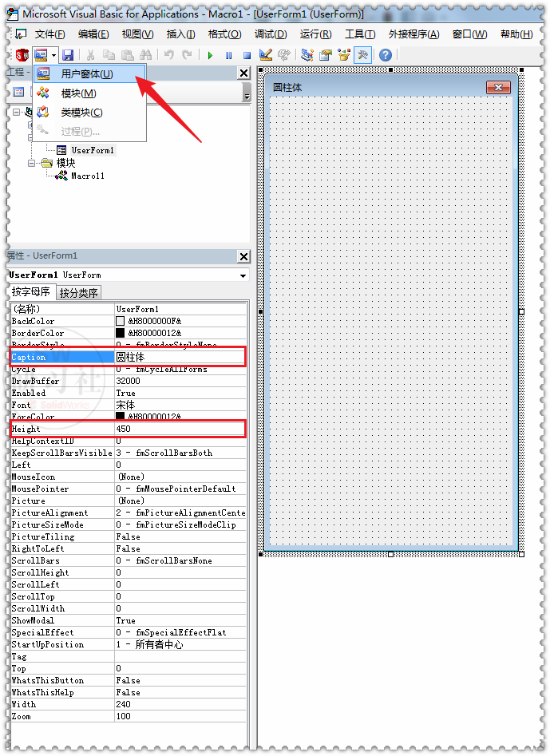This screenshot has height=756, width=550.
Task: Open VBA Help question mark icon
Action: click(385, 55)
